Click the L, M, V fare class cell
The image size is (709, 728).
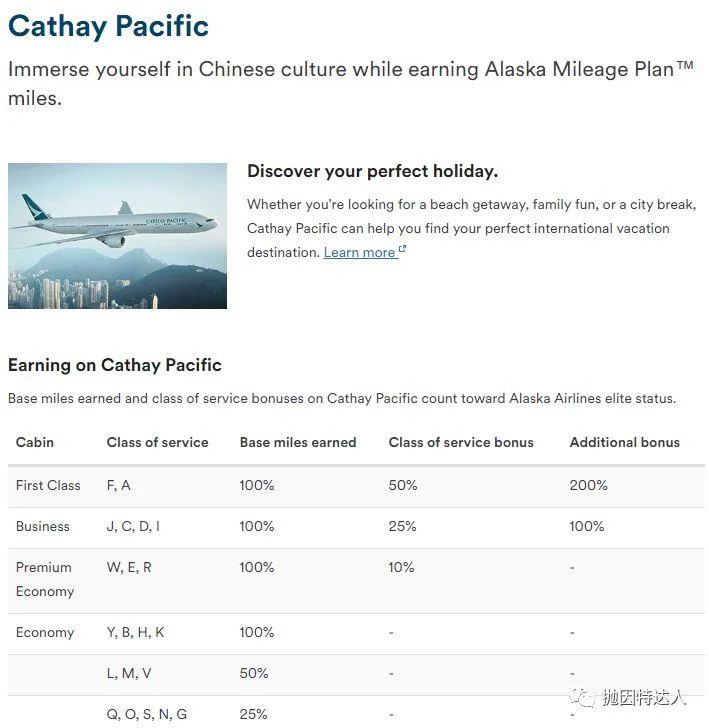[x=129, y=673]
